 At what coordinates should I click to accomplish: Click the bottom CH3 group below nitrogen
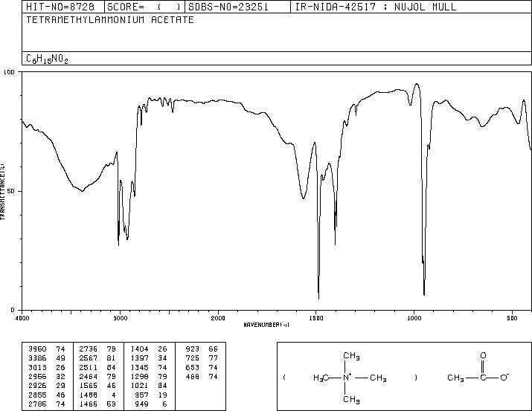351,400
